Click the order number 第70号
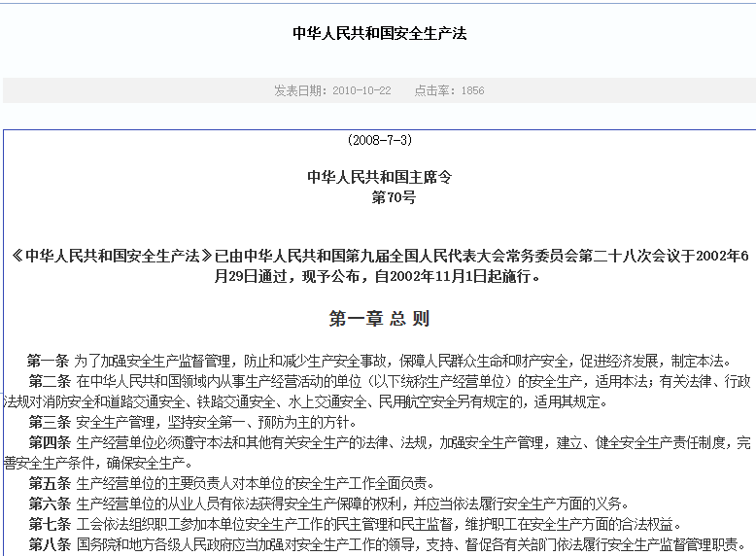 (394, 197)
